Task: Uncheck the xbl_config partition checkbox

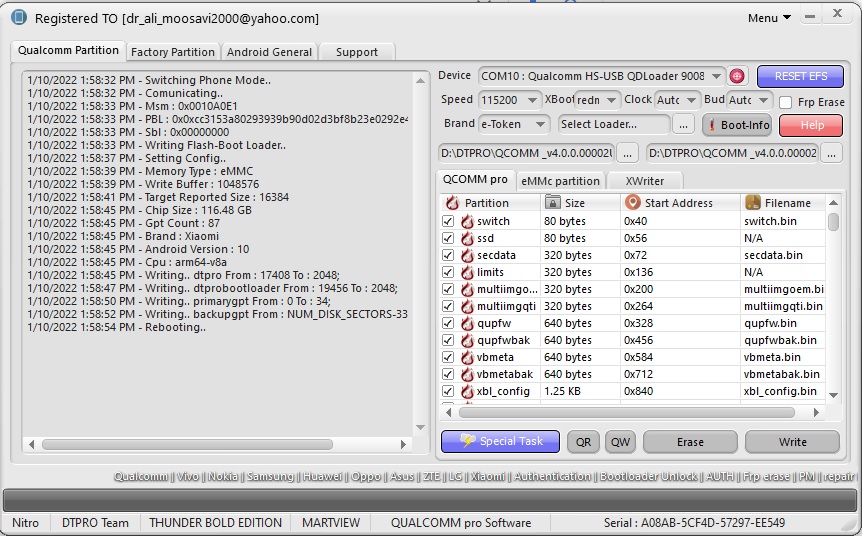Action: pyautogui.click(x=448, y=391)
